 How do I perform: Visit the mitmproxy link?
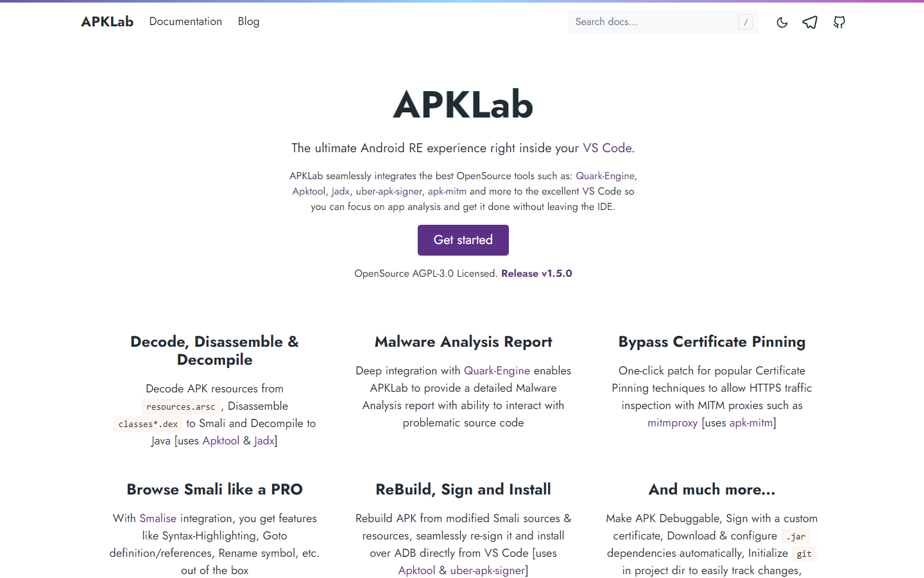[672, 423]
